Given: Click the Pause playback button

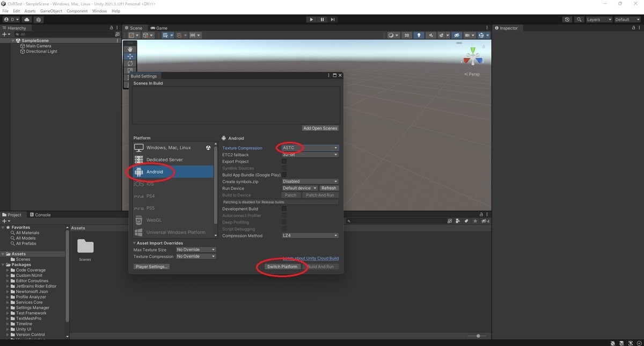Looking at the screenshot, I should [x=322, y=19].
